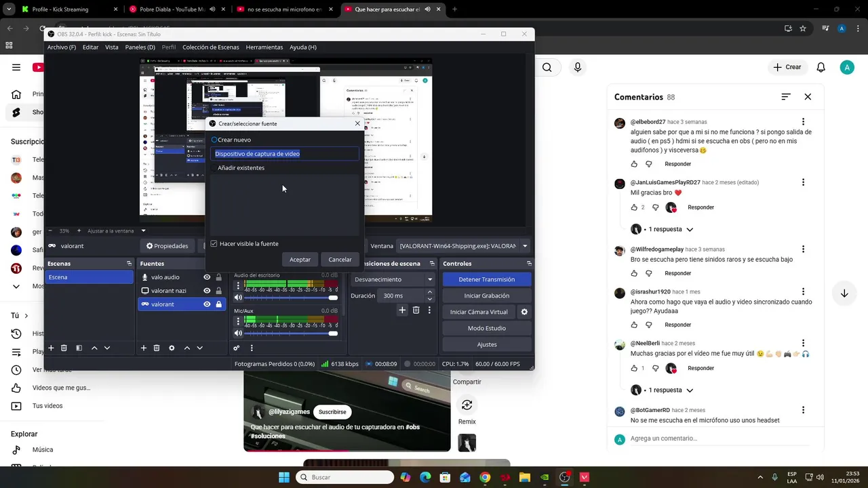This screenshot has width=868, height=488.
Task: Add a new scene with the Escenas plus icon
Action: (x=51, y=348)
